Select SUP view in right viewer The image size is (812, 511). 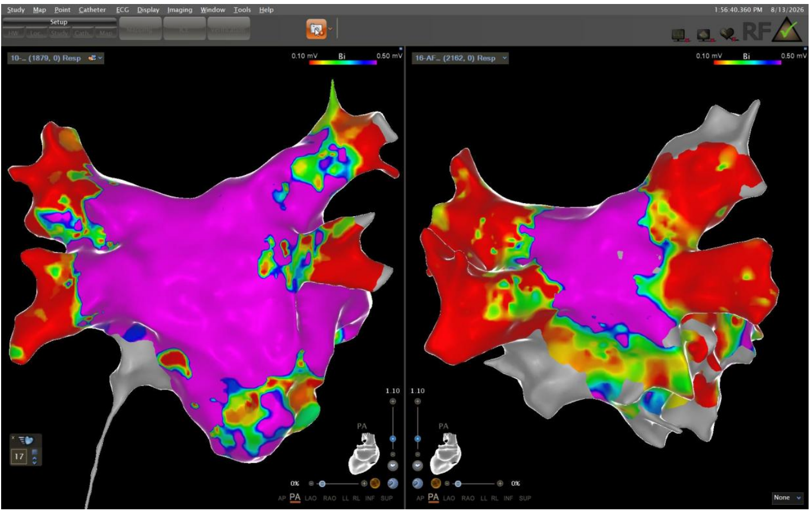coord(525,498)
